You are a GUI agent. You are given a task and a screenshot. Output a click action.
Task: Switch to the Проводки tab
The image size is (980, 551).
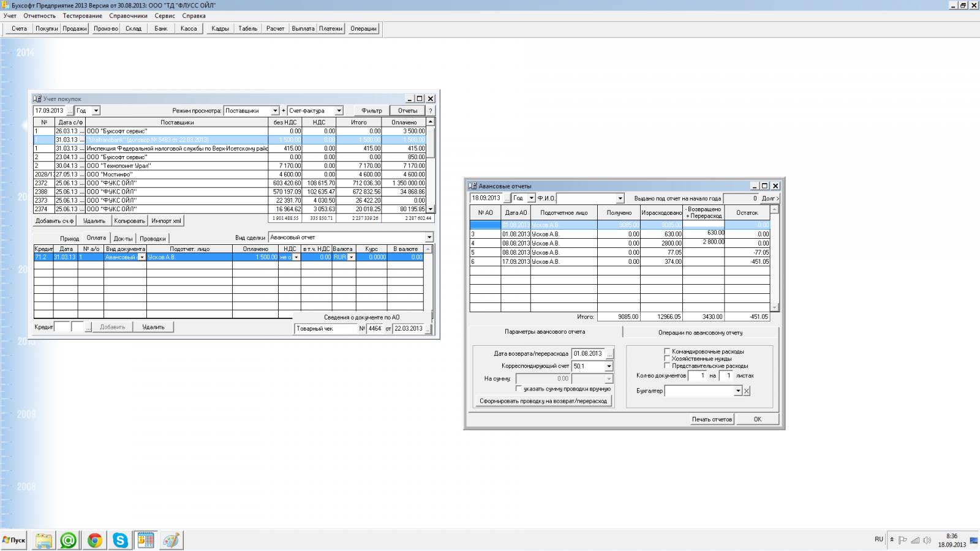click(x=153, y=238)
